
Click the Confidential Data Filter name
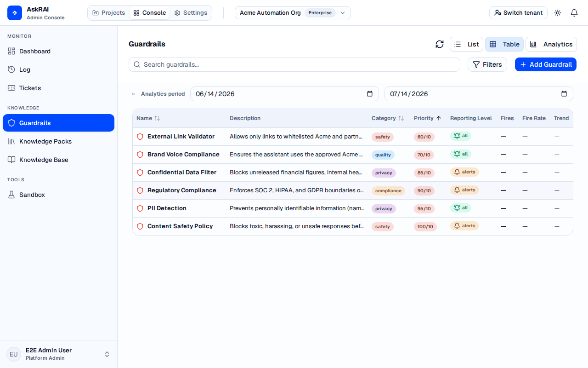click(x=182, y=172)
